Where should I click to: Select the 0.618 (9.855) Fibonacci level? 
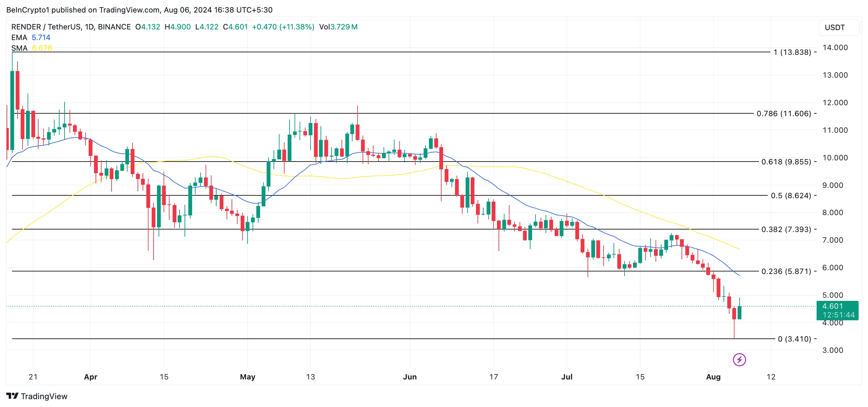[x=786, y=162]
